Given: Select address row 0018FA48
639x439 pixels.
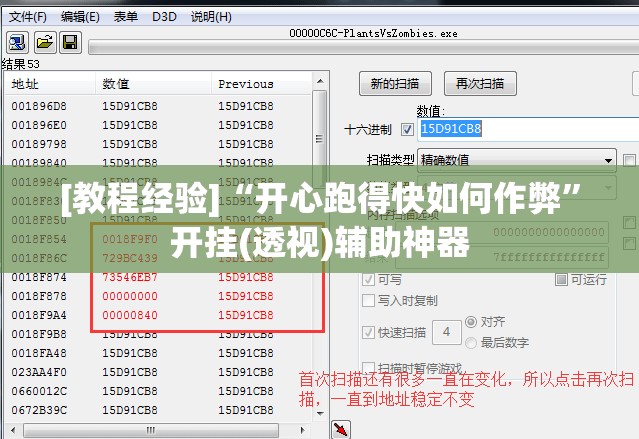Looking at the screenshot, I should click(158, 353).
